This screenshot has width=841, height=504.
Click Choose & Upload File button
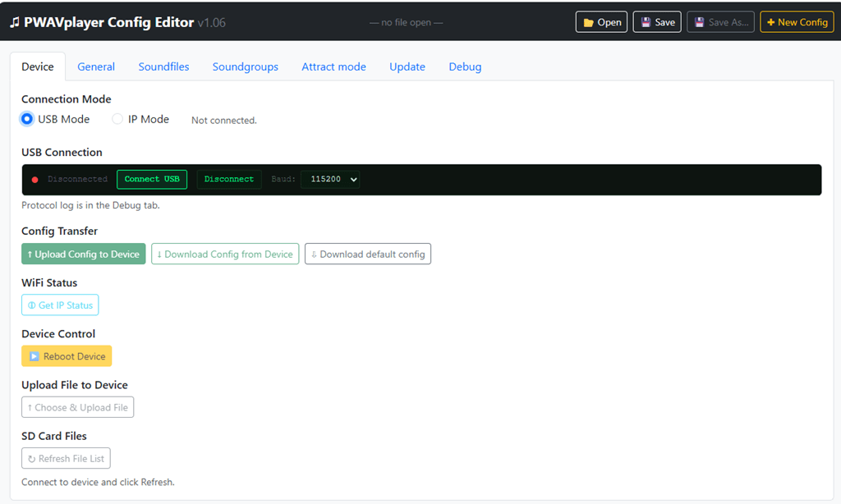77,407
